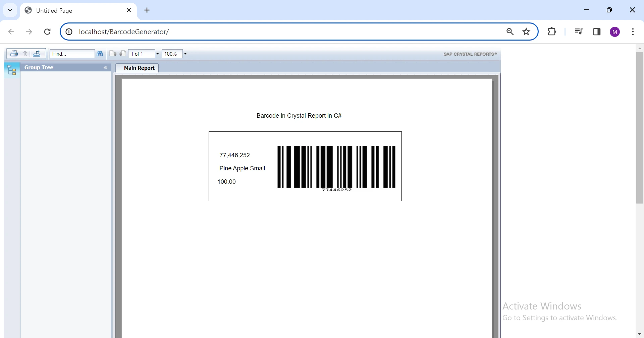This screenshot has width=644, height=338.
Task: Bookmark this page with the star icon
Action: (526, 32)
